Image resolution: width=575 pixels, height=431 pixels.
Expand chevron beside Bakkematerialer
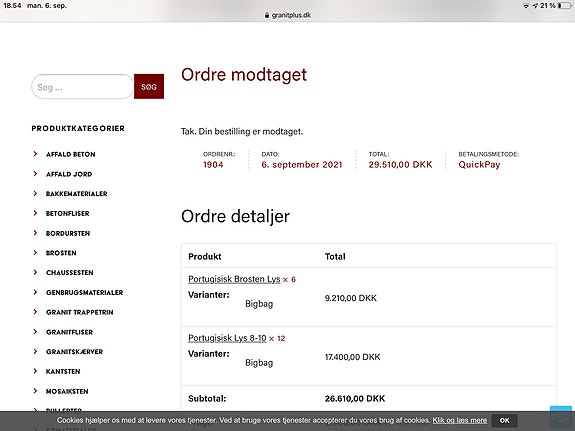(x=35, y=193)
